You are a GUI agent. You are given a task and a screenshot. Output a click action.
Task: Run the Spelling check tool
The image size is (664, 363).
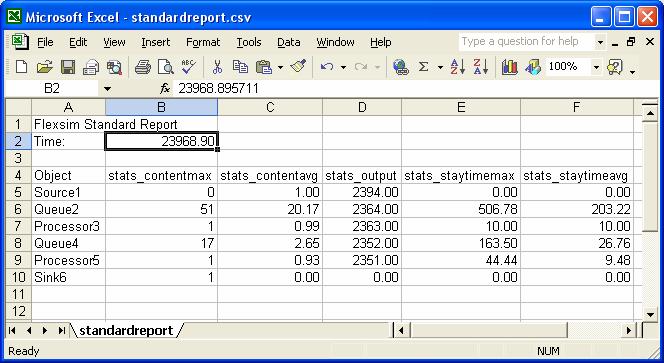[188, 67]
